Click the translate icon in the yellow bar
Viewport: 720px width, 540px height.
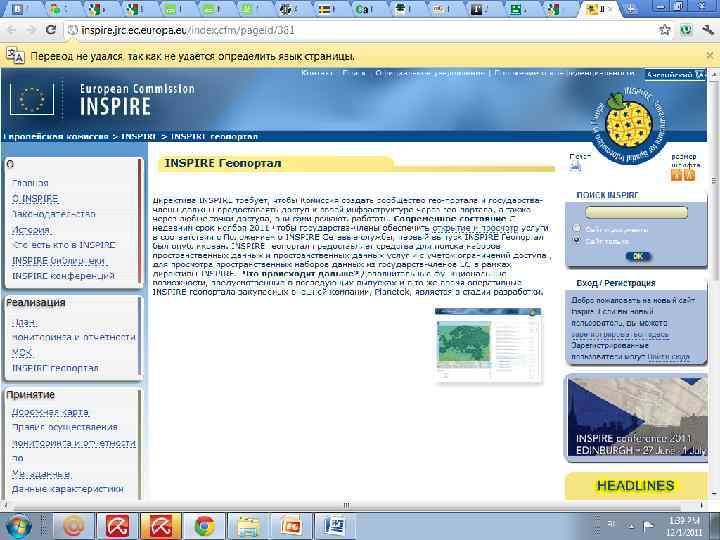pos(15,56)
